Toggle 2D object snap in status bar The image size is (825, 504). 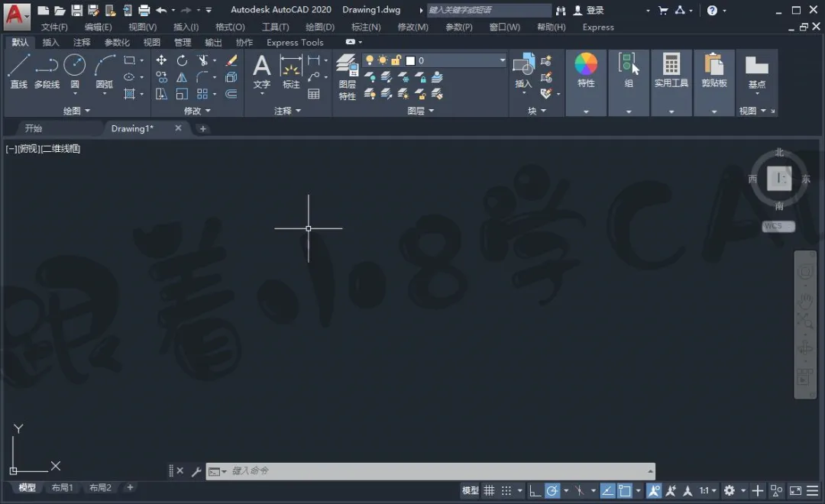[x=625, y=491]
